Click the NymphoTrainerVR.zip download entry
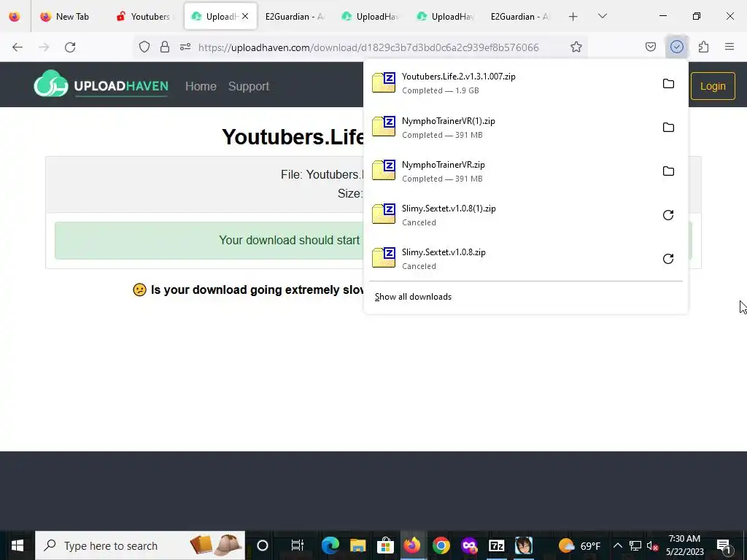 coord(512,171)
